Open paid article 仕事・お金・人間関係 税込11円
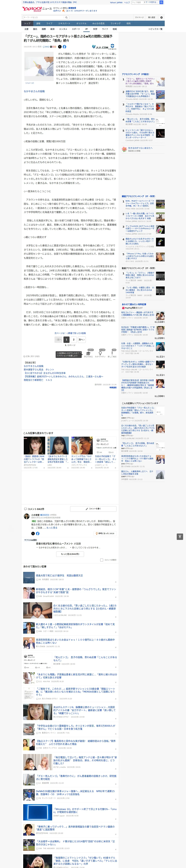The height and width of the screenshot is (868, 186). pyautogui.click(x=138, y=346)
